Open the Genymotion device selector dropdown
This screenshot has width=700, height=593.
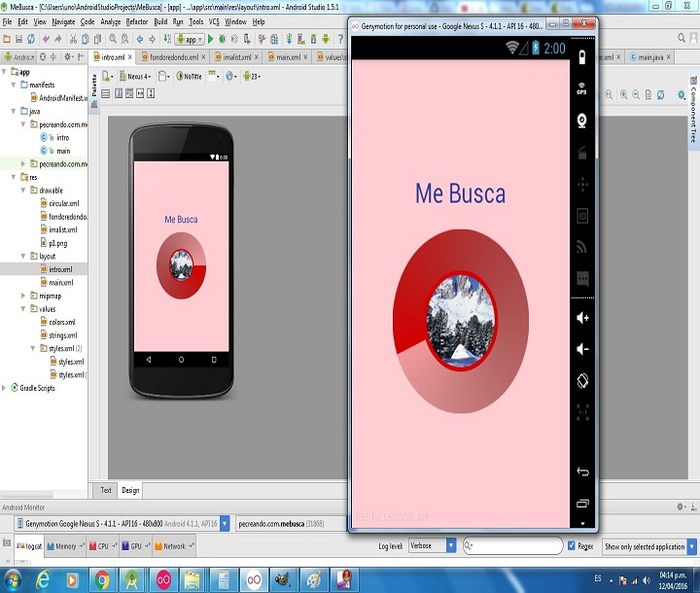click(x=122, y=523)
